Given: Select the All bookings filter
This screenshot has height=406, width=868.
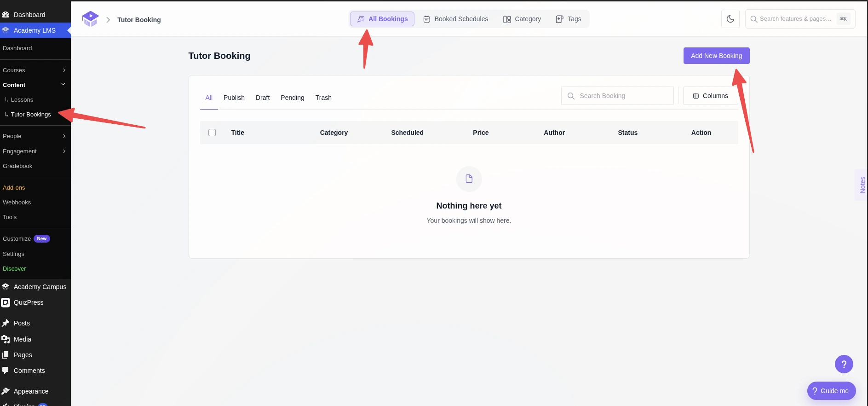Looking at the screenshot, I should (209, 98).
